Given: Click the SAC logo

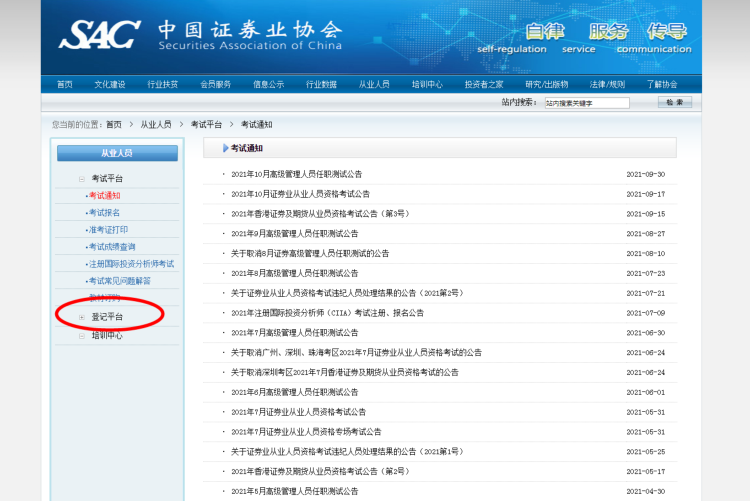Looking at the screenshot, I should click(x=99, y=34).
